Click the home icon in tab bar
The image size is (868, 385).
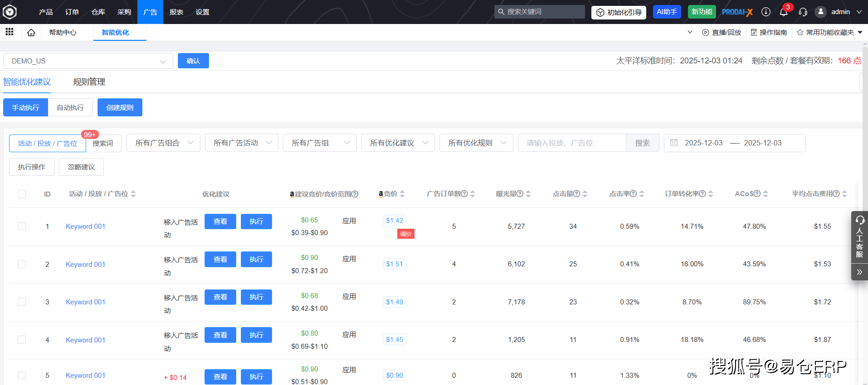point(31,33)
